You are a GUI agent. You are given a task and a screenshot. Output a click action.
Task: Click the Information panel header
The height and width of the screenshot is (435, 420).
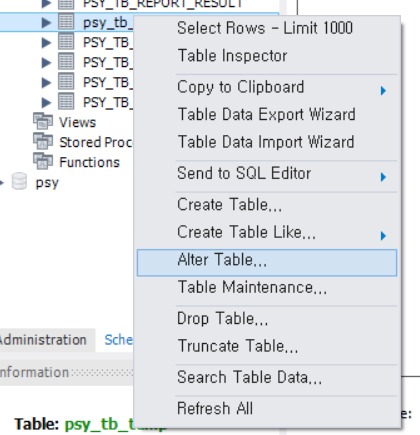[67, 372]
